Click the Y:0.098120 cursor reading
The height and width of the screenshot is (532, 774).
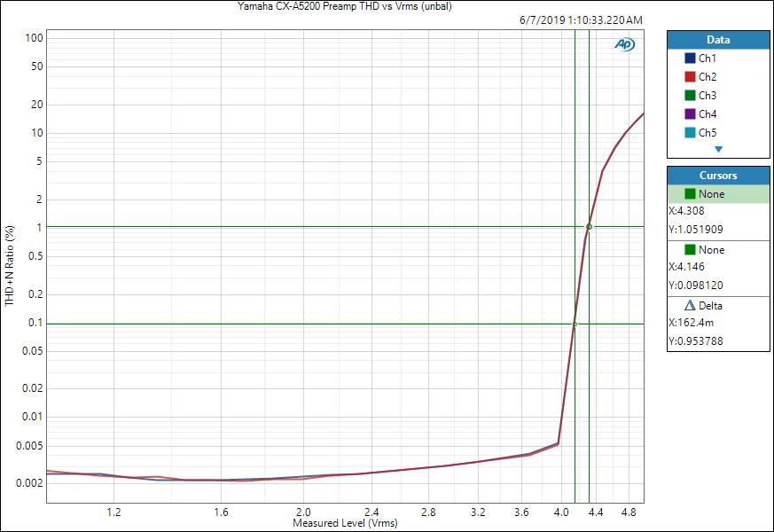[x=697, y=286]
